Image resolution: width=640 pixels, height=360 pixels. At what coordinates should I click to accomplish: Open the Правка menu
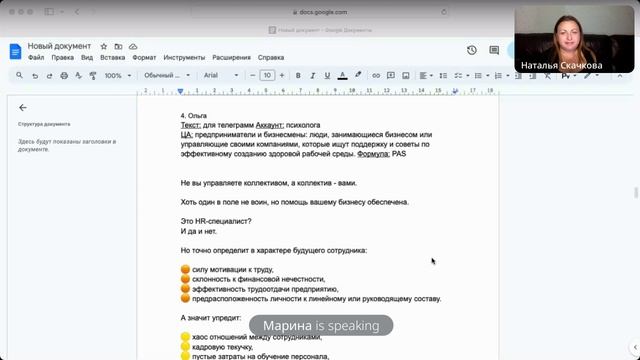[x=62, y=58]
